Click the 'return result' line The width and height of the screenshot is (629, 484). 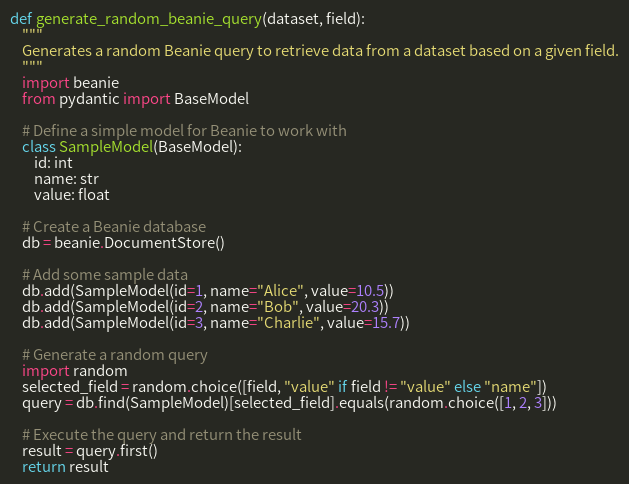65,467
